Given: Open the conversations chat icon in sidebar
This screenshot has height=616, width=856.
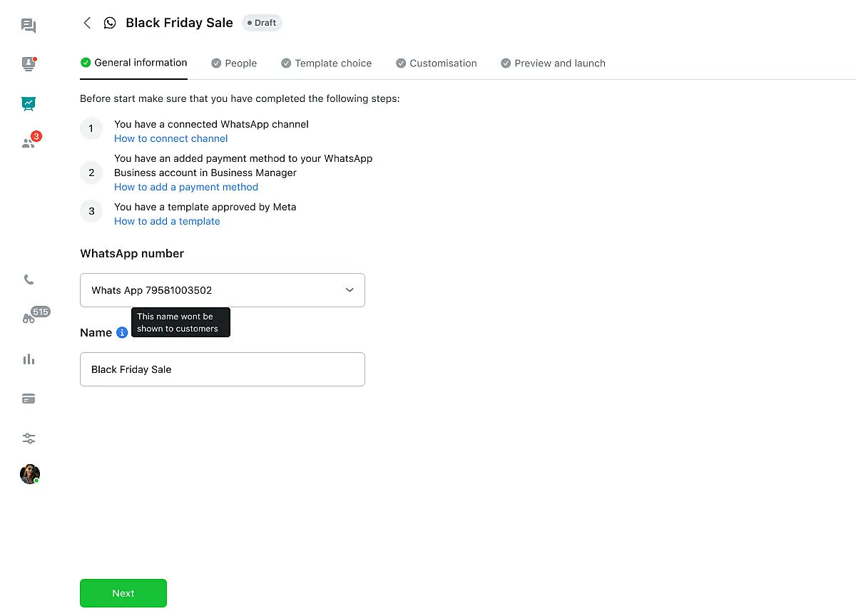Looking at the screenshot, I should pyautogui.click(x=29, y=26).
